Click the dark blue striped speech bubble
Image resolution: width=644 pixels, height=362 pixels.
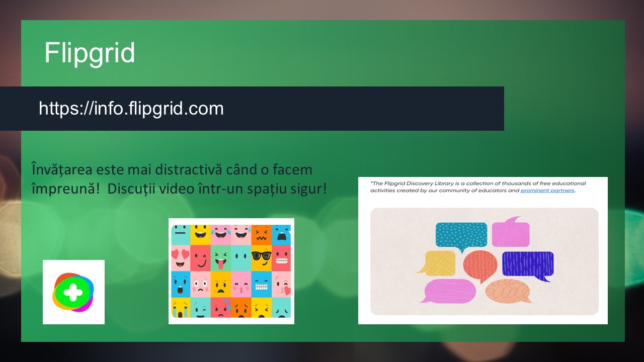528,265
